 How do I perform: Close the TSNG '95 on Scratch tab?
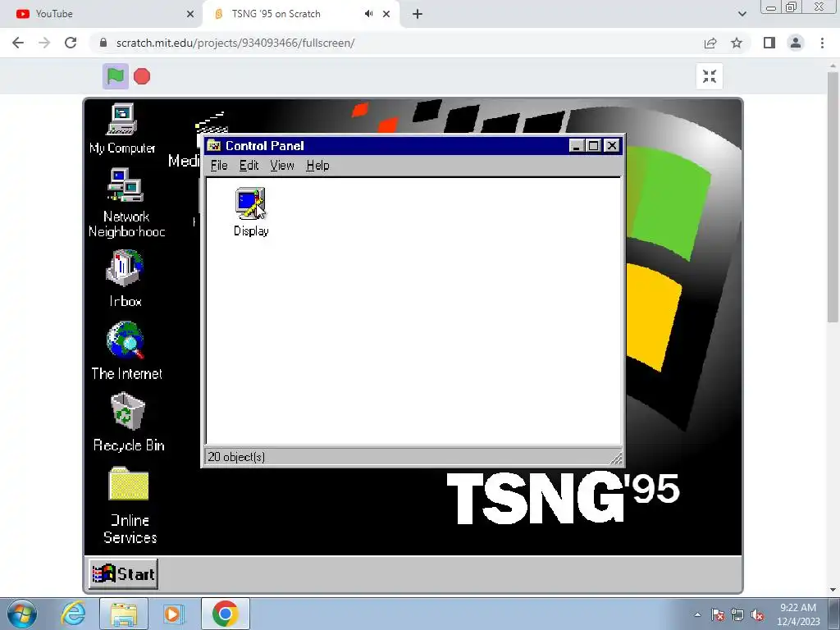(x=386, y=14)
